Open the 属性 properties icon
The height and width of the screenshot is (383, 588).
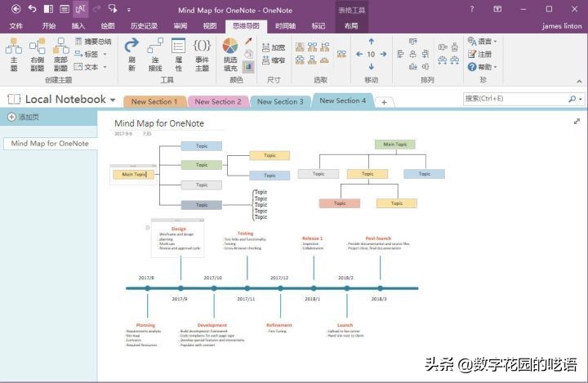179,55
